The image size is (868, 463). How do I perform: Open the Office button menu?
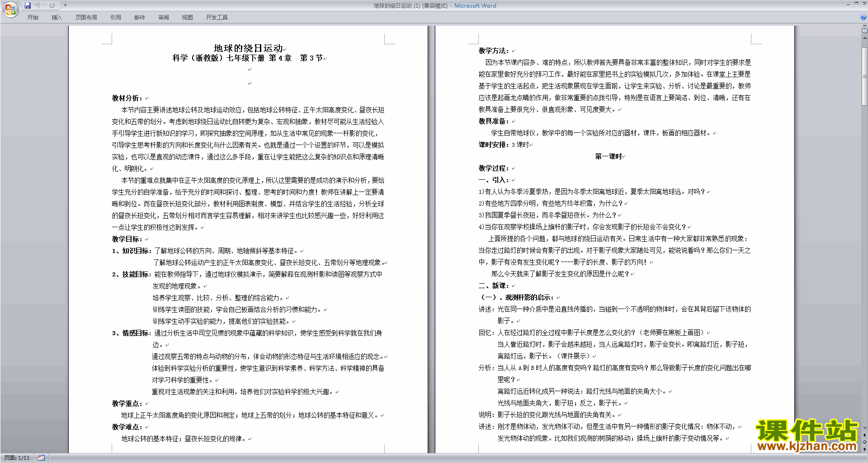click(10, 9)
